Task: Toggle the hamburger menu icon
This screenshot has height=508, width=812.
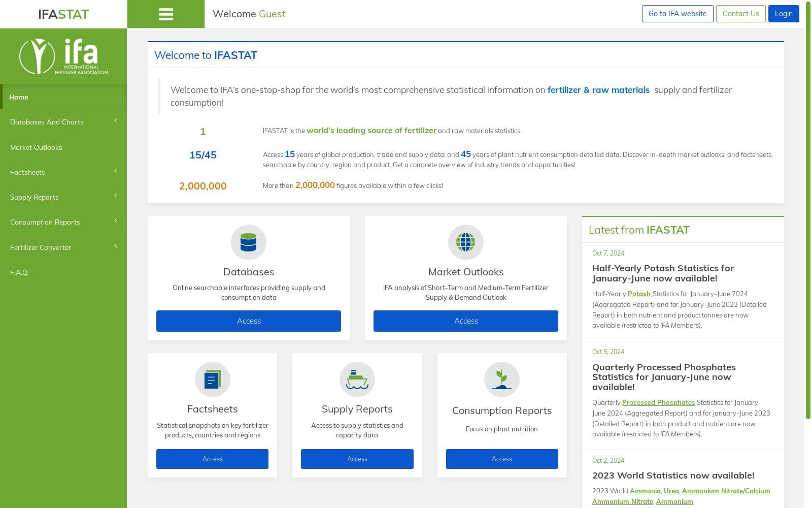Action: pos(166,14)
